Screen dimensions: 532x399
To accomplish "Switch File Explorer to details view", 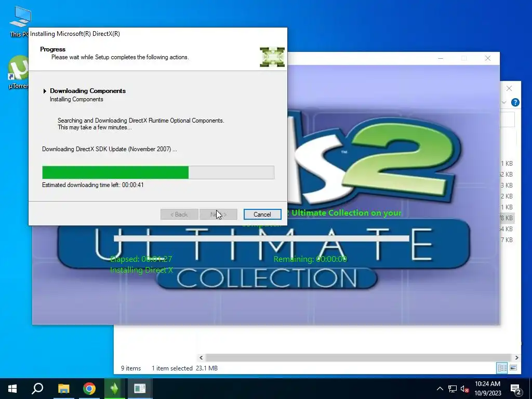I will (x=502, y=368).
